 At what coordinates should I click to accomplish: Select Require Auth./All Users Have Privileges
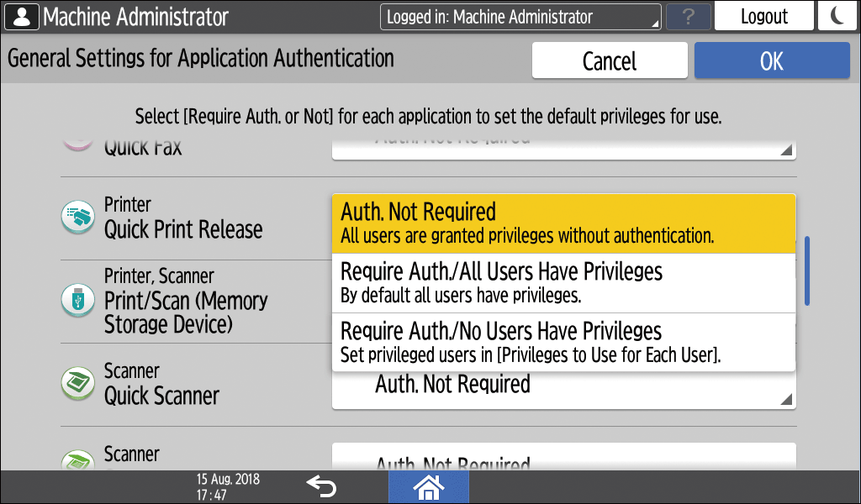click(563, 282)
